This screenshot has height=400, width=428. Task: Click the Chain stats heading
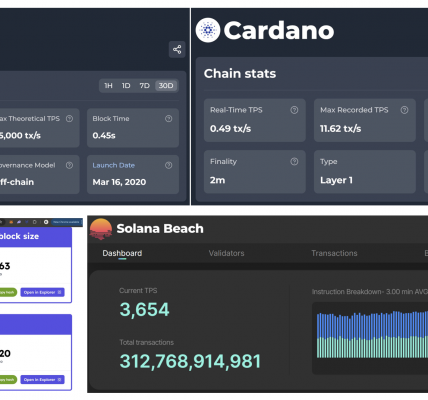point(240,74)
